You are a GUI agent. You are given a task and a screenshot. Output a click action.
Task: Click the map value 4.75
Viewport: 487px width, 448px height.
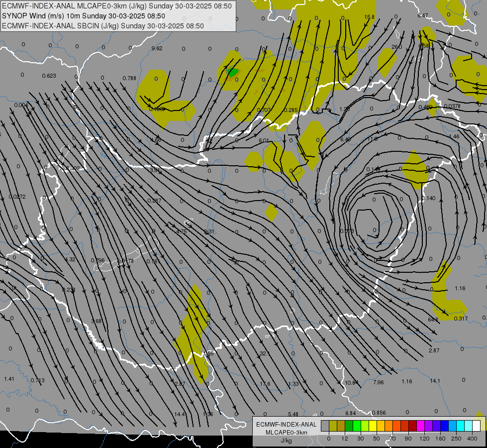click(182, 231)
